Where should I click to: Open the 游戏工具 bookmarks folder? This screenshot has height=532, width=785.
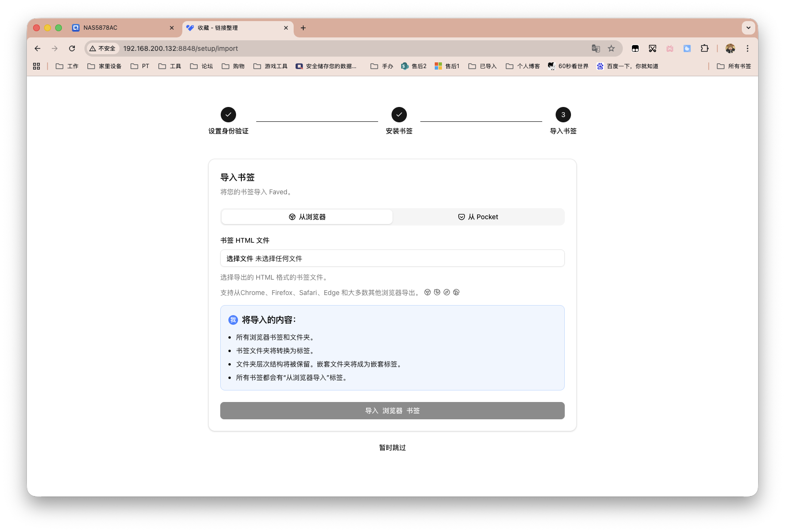click(x=270, y=66)
